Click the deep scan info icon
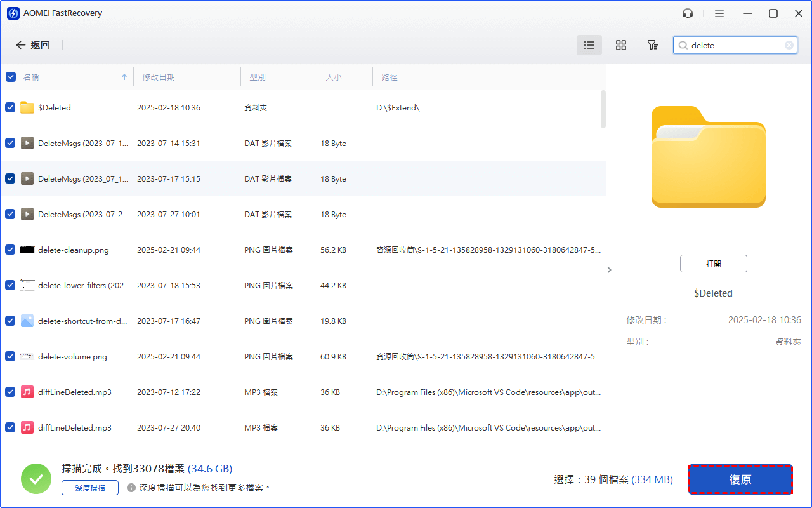Screen dimensions: 812x508 coord(131,488)
